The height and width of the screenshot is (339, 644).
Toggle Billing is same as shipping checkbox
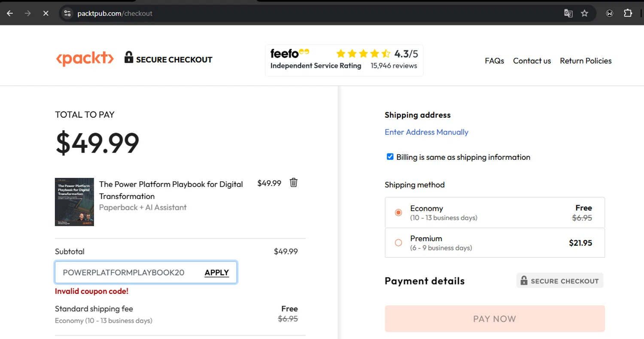click(x=390, y=157)
